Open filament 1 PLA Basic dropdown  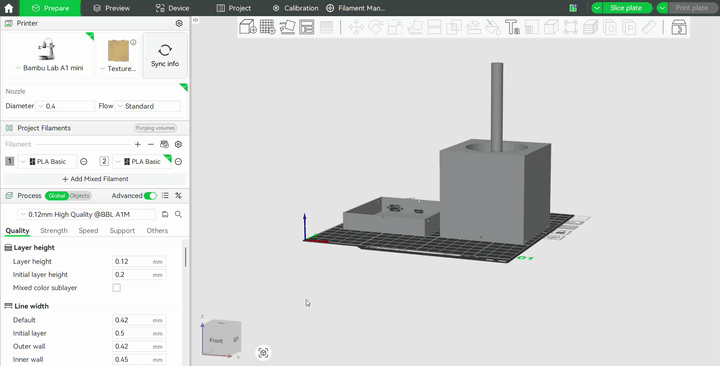[47, 162]
